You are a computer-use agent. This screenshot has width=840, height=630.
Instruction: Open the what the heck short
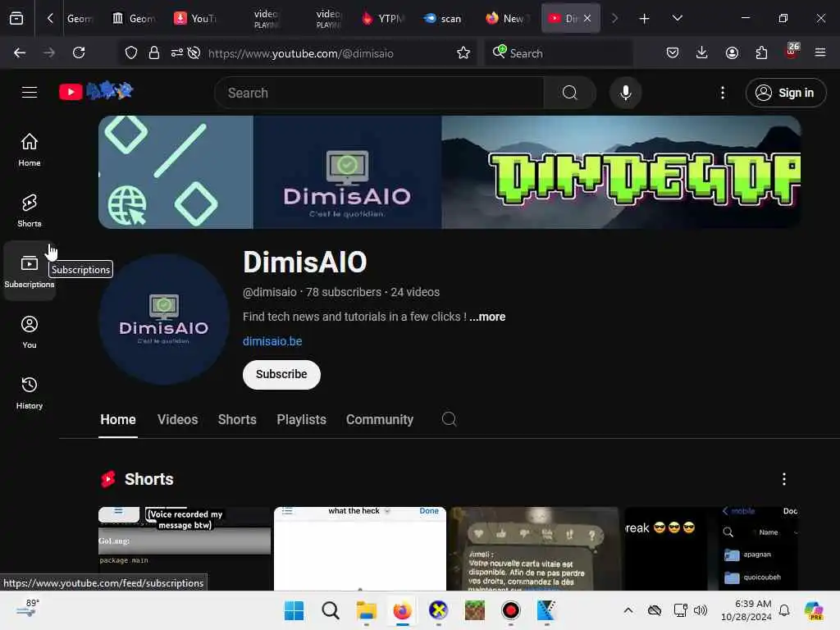(359, 549)
